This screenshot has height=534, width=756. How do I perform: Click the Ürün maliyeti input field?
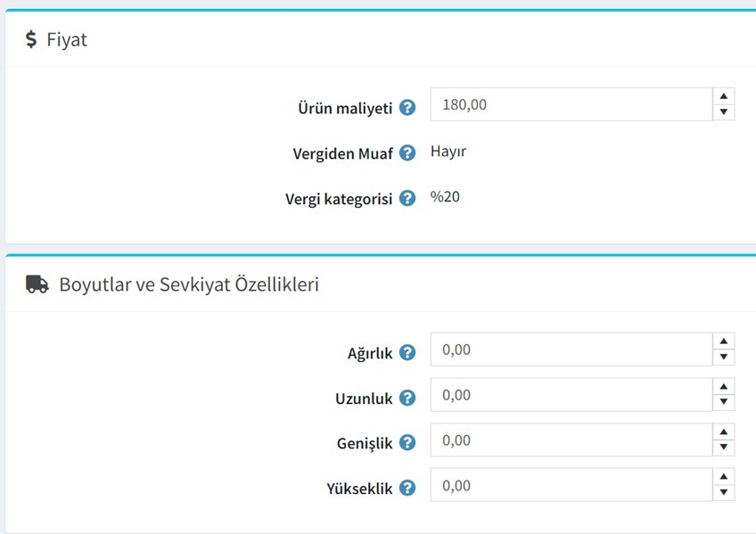(x=571, y=104)
